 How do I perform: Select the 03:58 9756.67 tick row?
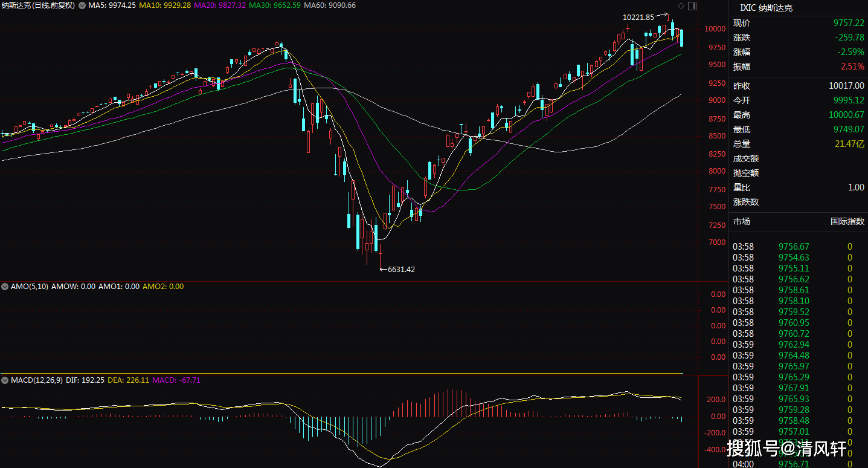(x=798, y=247)
